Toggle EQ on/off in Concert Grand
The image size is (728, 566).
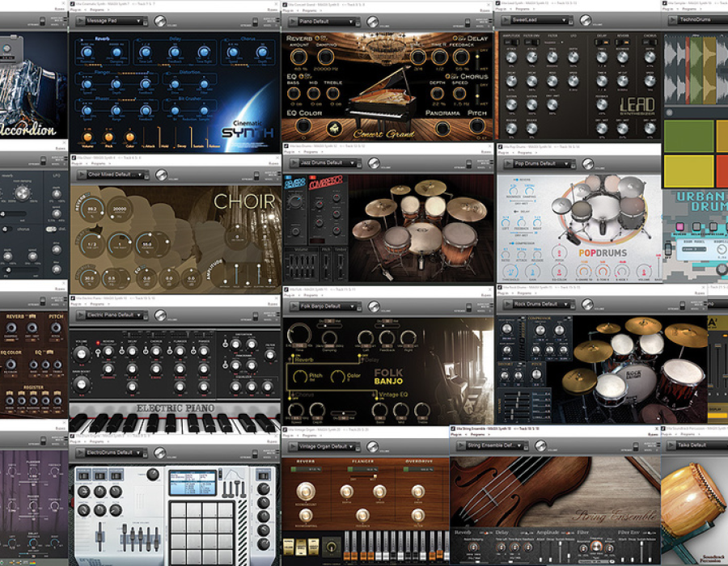(303, 76)
